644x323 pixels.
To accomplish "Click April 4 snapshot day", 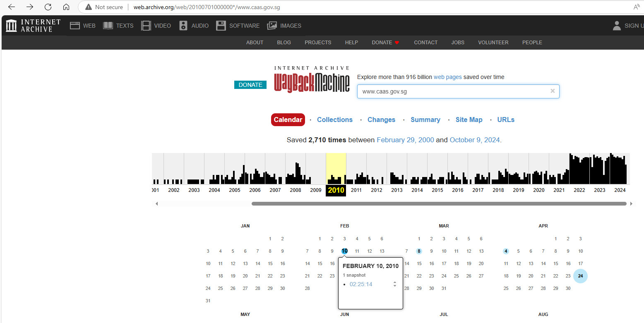I will point(506,251).
